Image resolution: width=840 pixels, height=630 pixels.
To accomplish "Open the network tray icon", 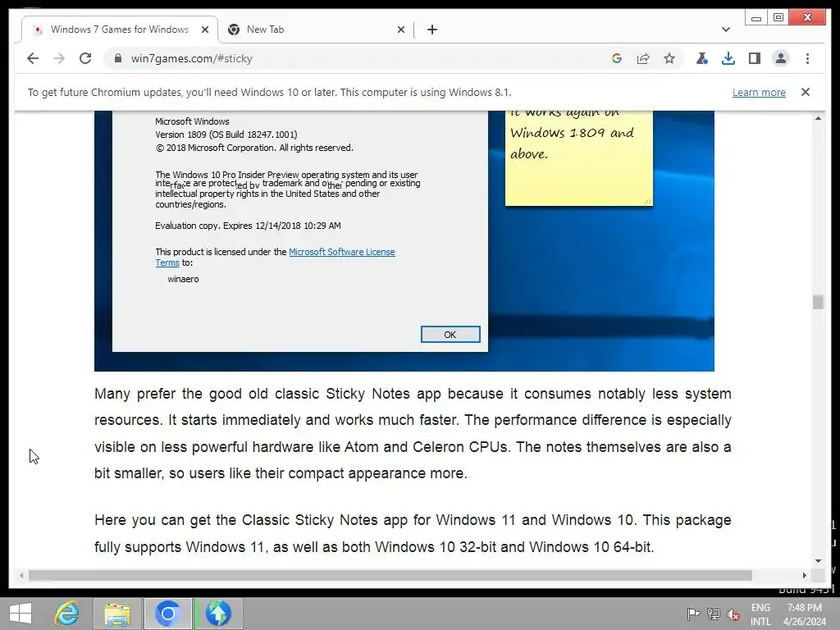I will [x=714, y=614].
